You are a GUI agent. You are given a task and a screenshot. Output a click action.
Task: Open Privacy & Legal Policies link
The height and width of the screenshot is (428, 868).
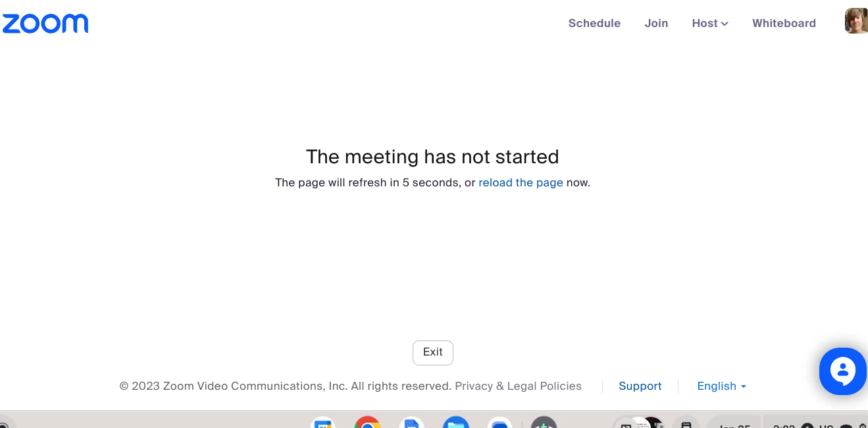pyautogui.click(x=519, y=386)
